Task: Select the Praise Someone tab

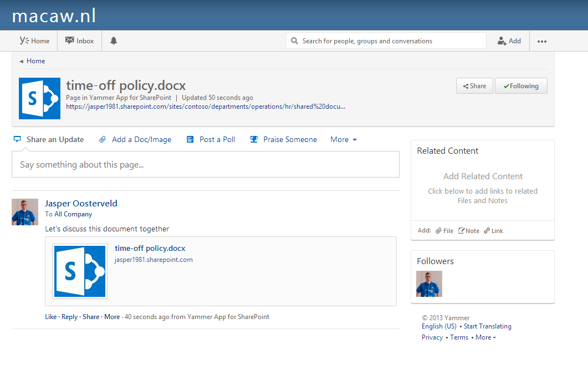Action: (283, 139)
